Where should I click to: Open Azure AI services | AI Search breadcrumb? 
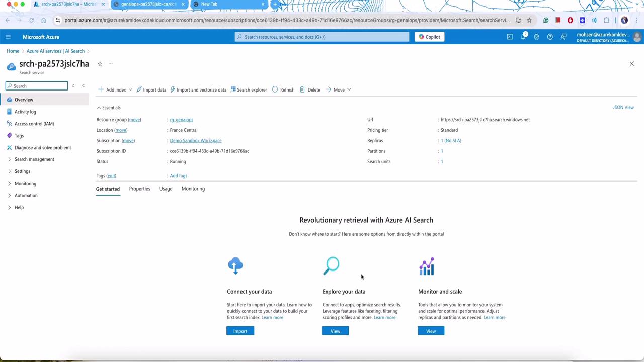pos(55,51)
